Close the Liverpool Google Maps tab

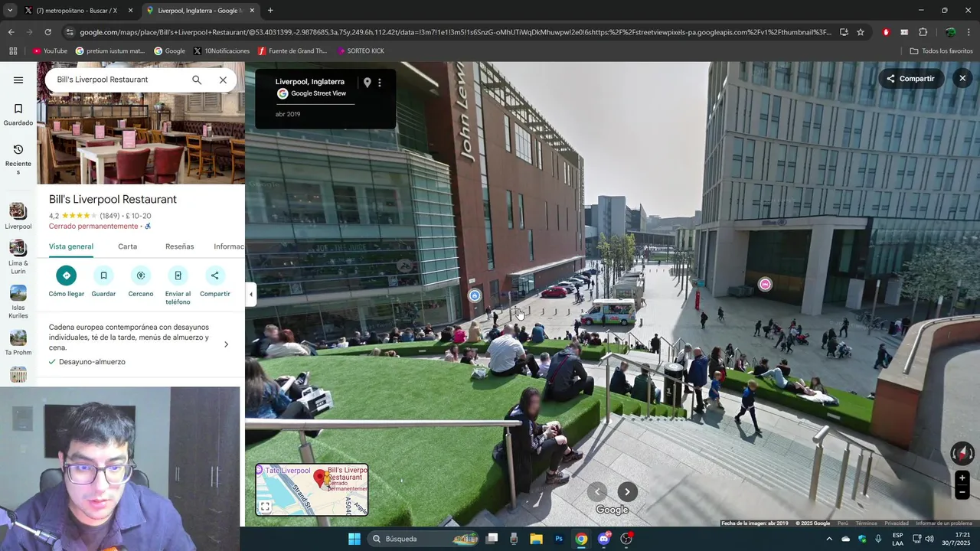(x=252, y=11)
